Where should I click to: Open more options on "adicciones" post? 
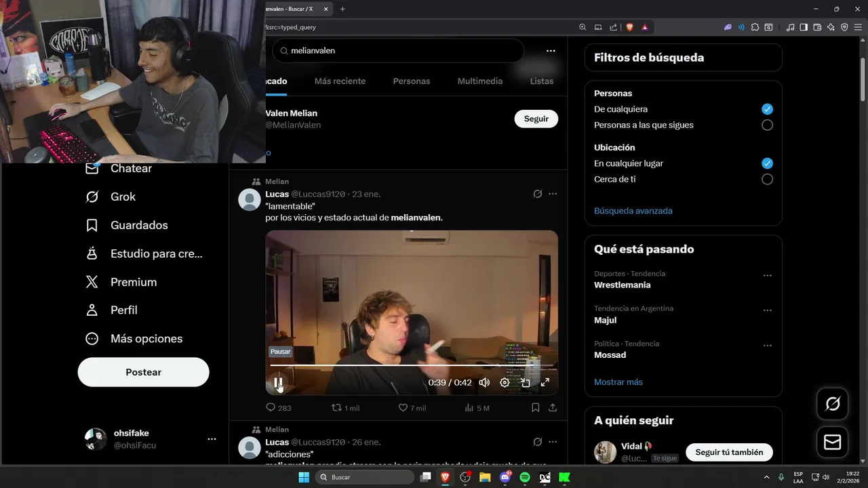point(553,442)
